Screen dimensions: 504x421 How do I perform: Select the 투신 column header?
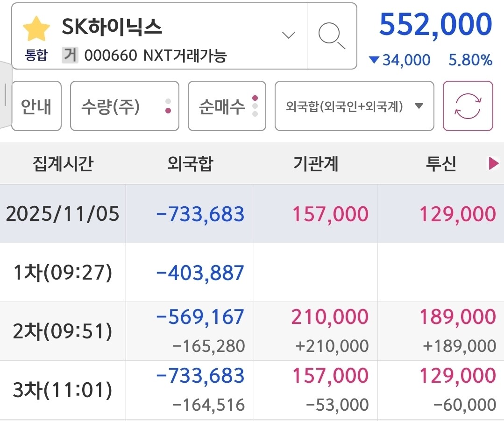[440, 163]
